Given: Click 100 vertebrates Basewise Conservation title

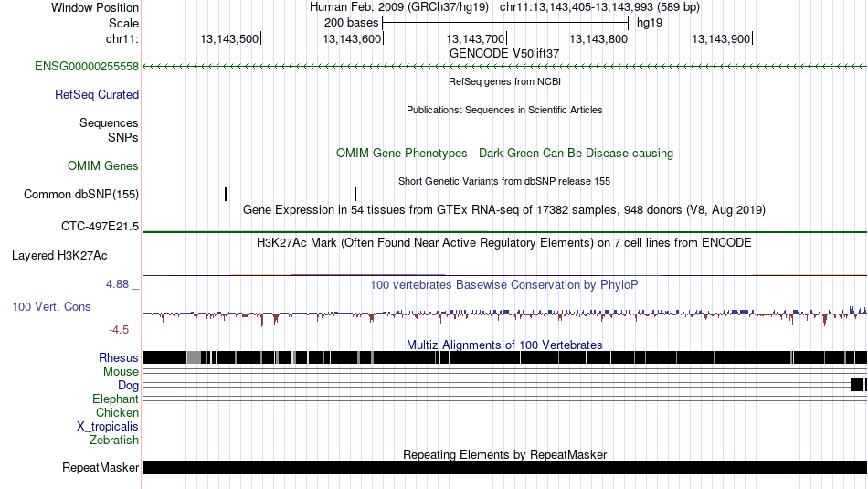Looking at the screenshot, I should tap(504, 284).
